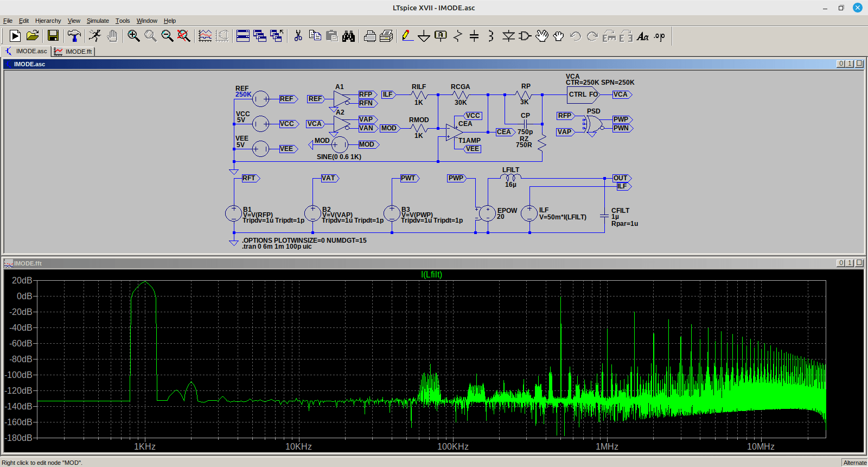868x467 pixels.
Task: Click the 10MHz frequency axis label
Action: coord(761,446)
